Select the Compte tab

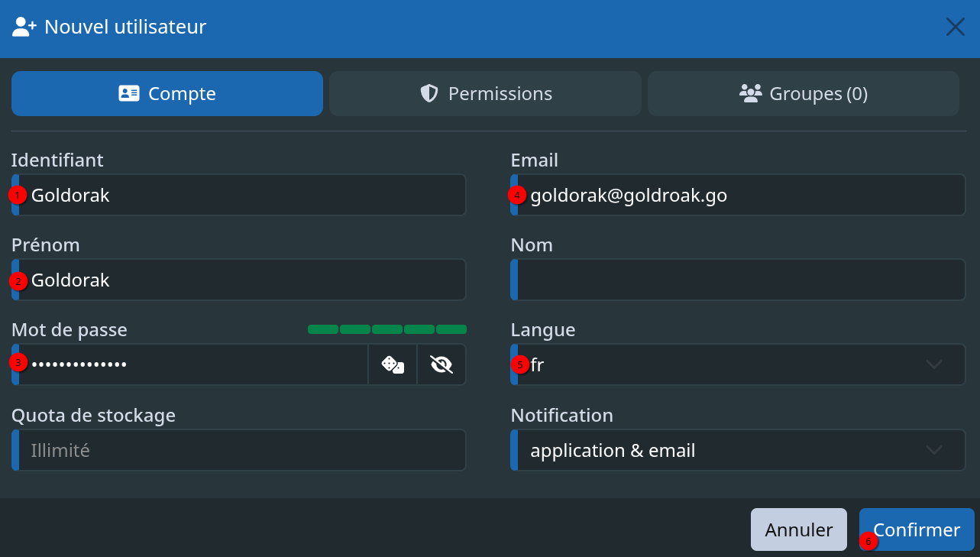(x=167, y=93)
